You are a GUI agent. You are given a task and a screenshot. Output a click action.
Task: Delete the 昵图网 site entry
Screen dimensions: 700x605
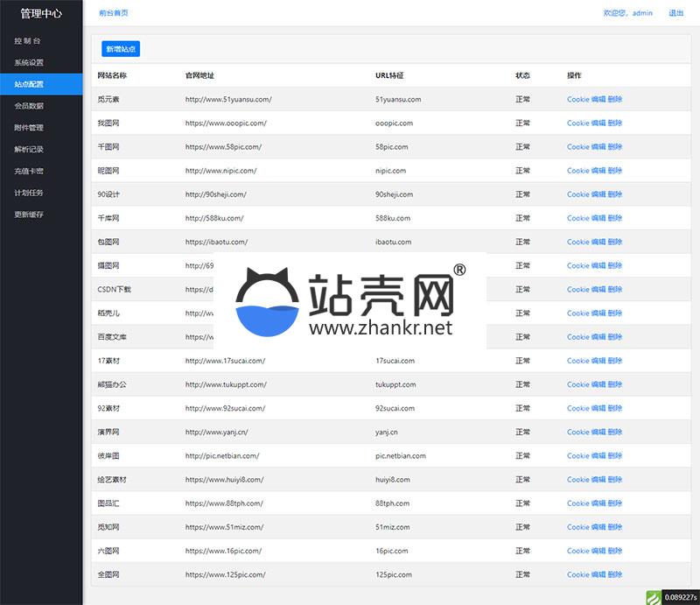[615, 171]
